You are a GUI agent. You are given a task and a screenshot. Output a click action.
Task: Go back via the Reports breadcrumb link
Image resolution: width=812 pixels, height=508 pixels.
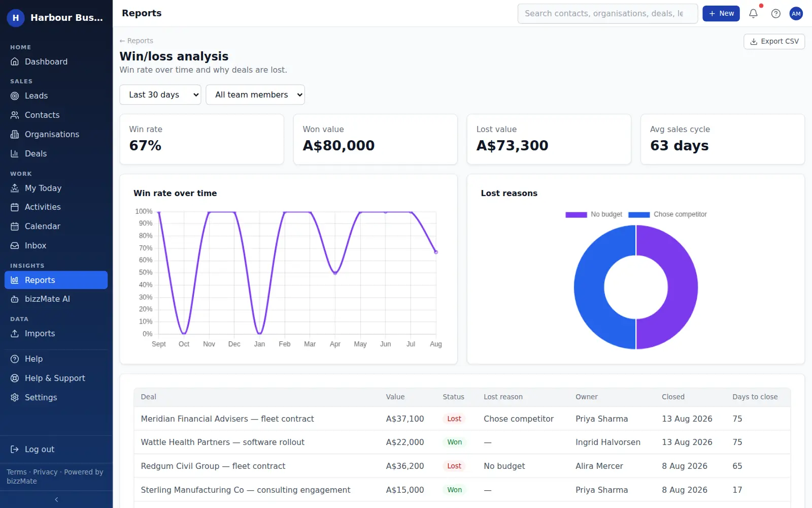click(x=137, y=41)
